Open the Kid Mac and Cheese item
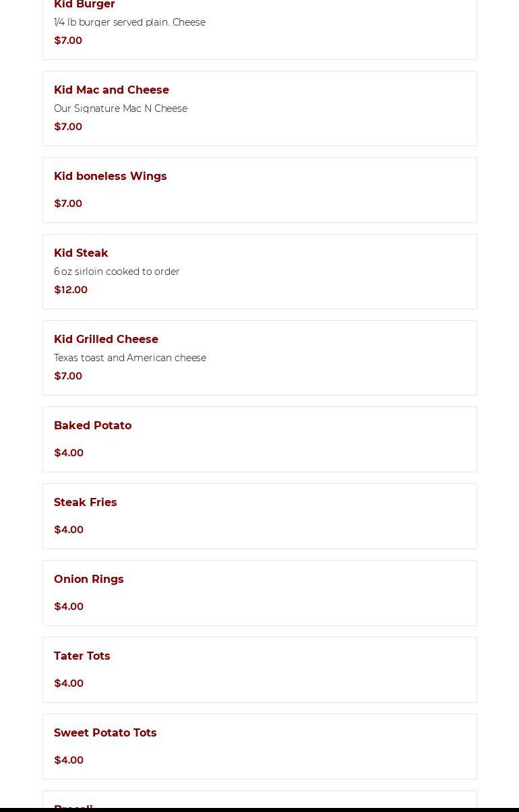 [x=111, y=90]
